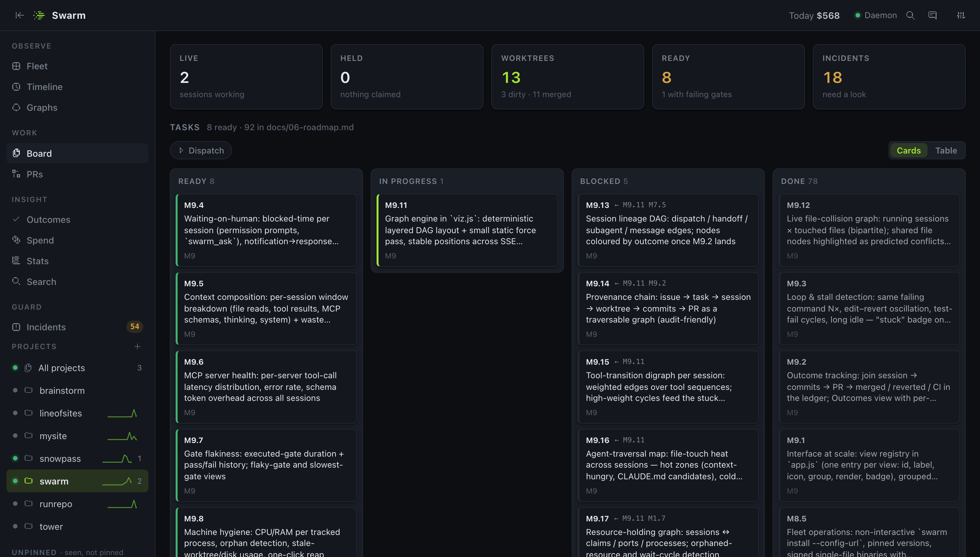
Task: Collapse the sidebar with the arrow icon
Action: [19, 15]
